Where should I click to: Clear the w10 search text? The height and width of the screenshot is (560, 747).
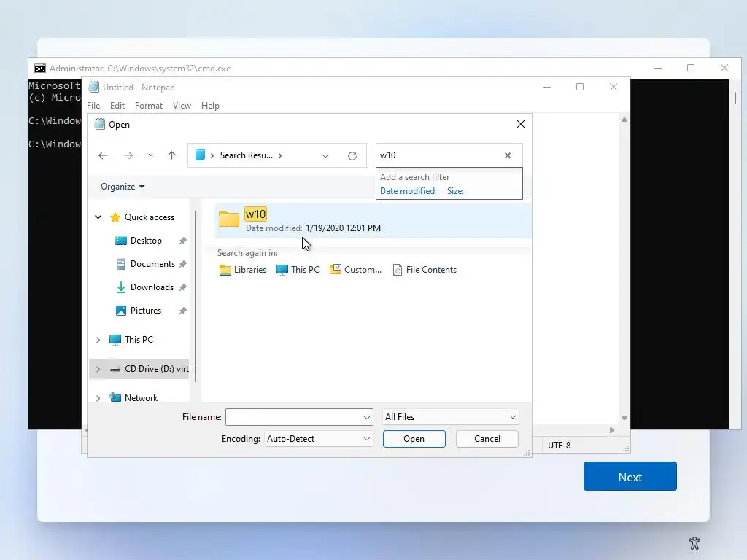click(508, 155)
